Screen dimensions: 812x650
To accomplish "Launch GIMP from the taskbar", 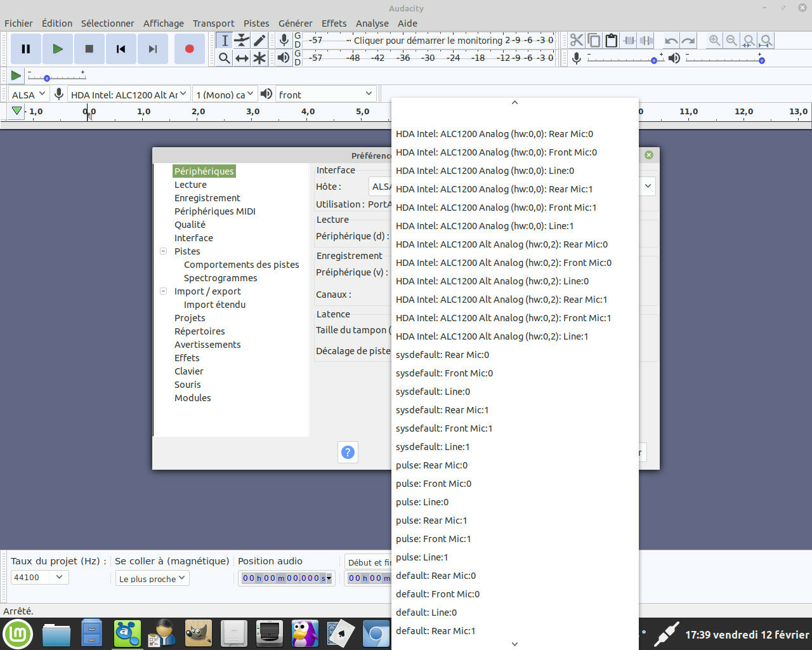I will click(x=198, y=633).
